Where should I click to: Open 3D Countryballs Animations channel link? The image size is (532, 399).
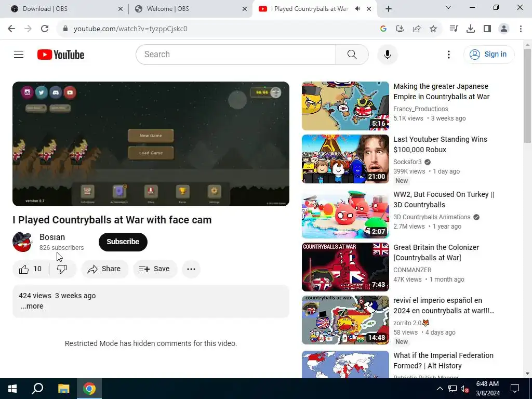(432, 217)
